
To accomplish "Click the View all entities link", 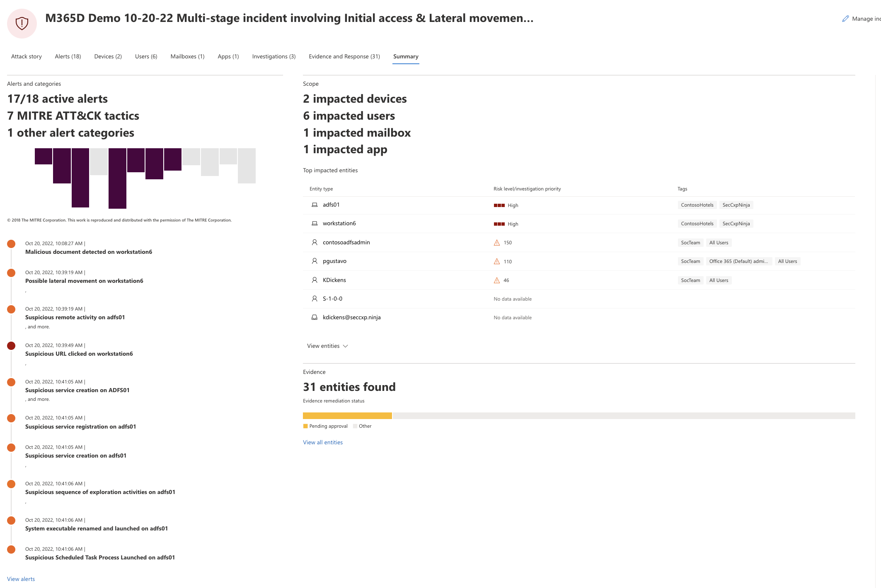I will tap(323, 442).
